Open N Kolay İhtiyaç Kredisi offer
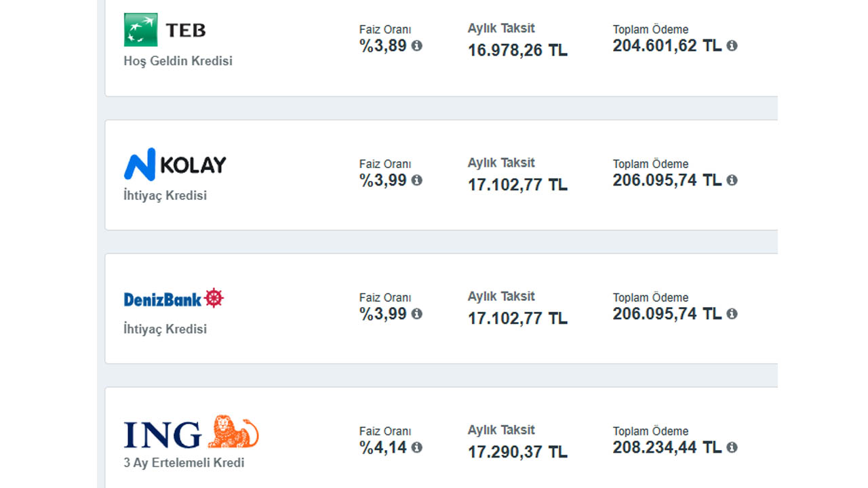 click(x=165, y=195)
